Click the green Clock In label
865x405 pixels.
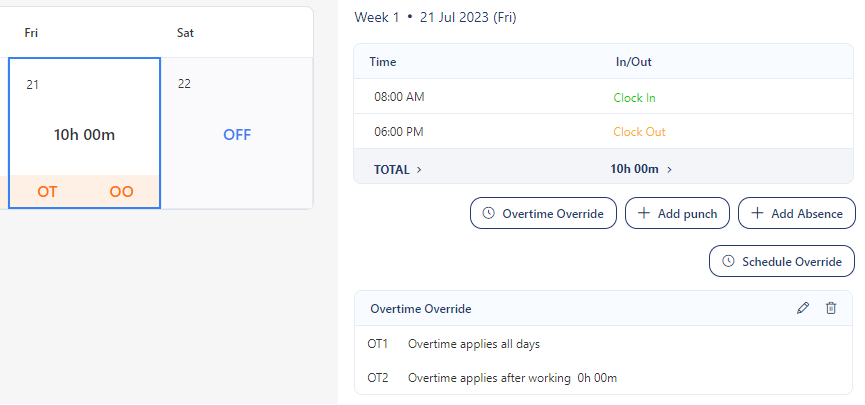coord(634,98)
